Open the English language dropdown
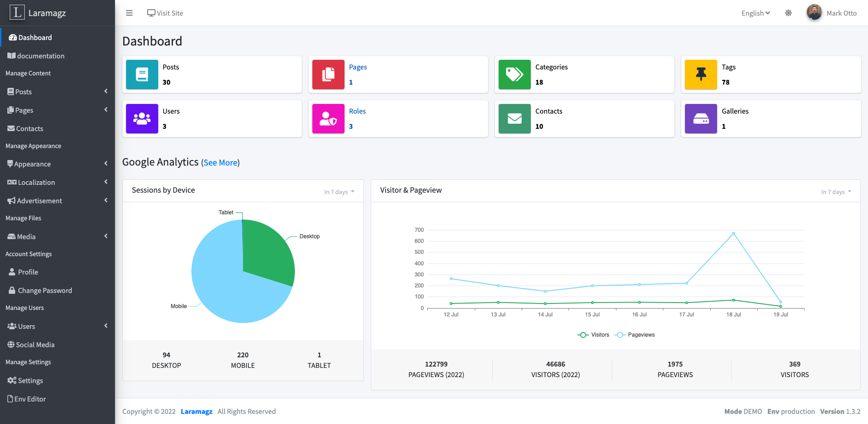Viewport: 868px width, 424px height. (x=755, y=13)
